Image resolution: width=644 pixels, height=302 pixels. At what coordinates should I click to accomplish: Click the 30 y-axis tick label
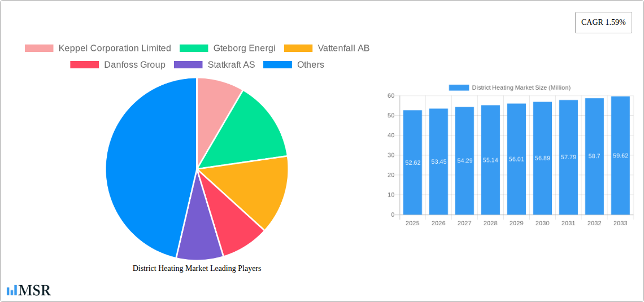(x=390, y=155)
